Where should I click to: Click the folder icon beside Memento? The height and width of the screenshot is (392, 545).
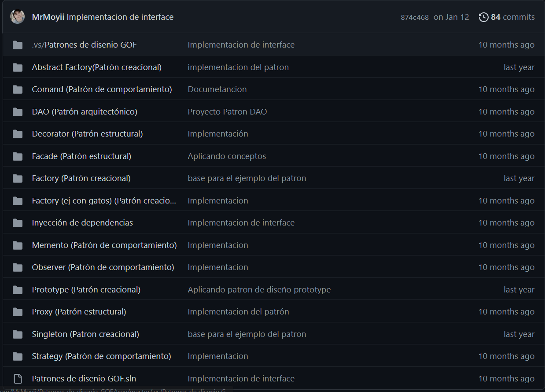click(18, 245)
